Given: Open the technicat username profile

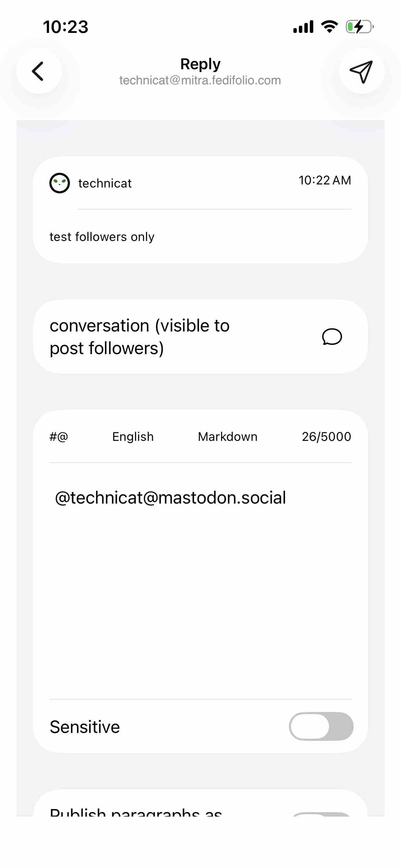Looking at the screenshot, I should (105, 183).
